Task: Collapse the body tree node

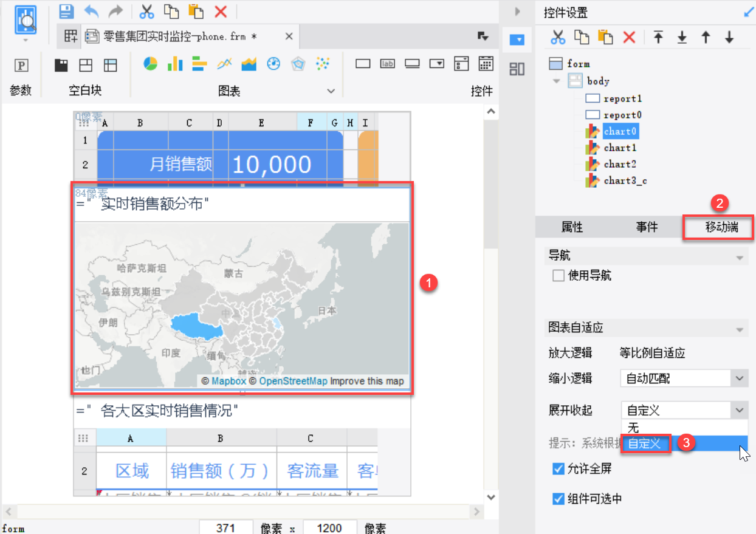Action: tap(557, 81)
